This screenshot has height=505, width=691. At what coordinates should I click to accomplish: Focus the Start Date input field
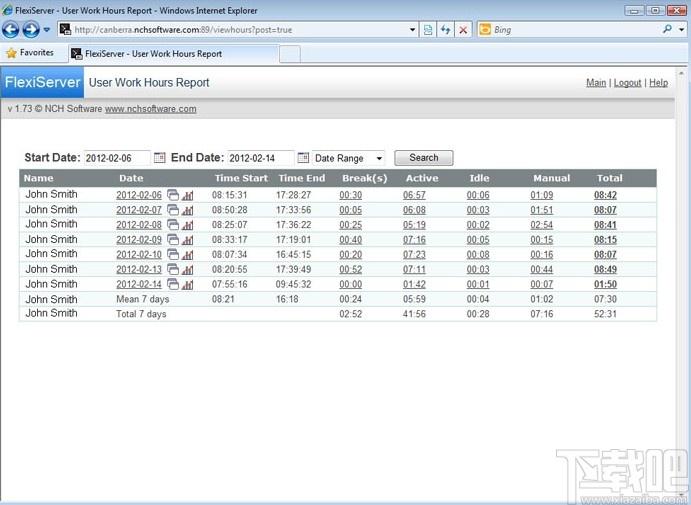[117, 158]
